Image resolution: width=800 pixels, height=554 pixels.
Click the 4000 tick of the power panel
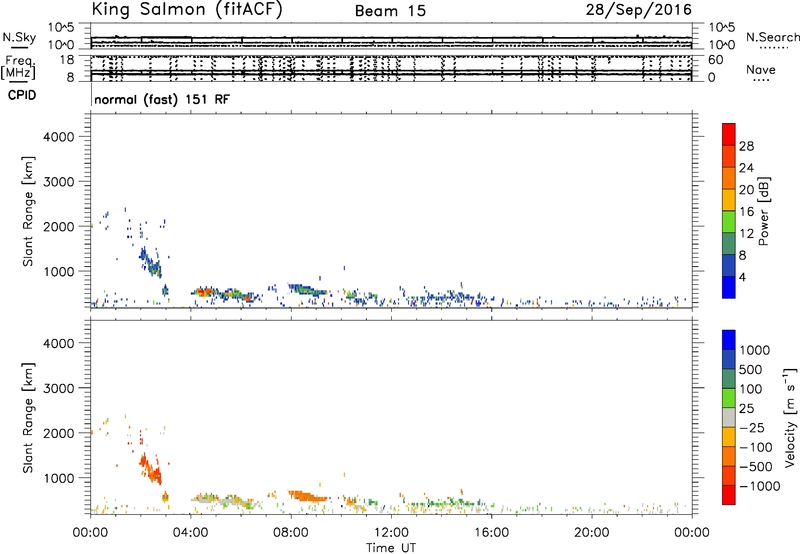[58, 137]
